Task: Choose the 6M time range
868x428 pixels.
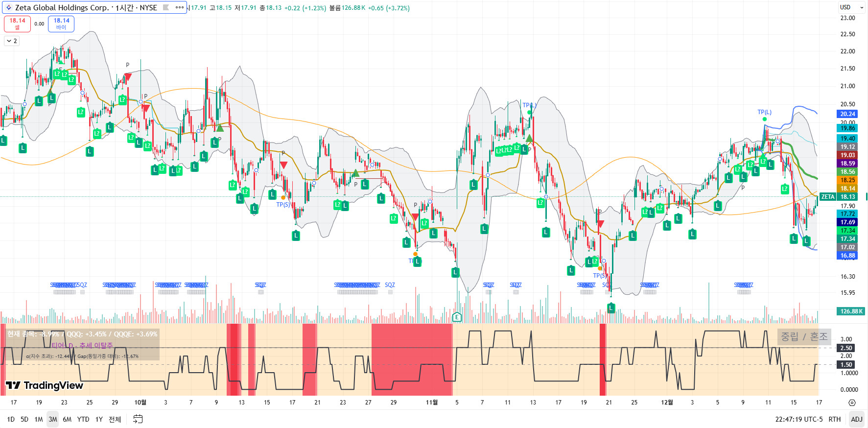Action: click(67, 419)
